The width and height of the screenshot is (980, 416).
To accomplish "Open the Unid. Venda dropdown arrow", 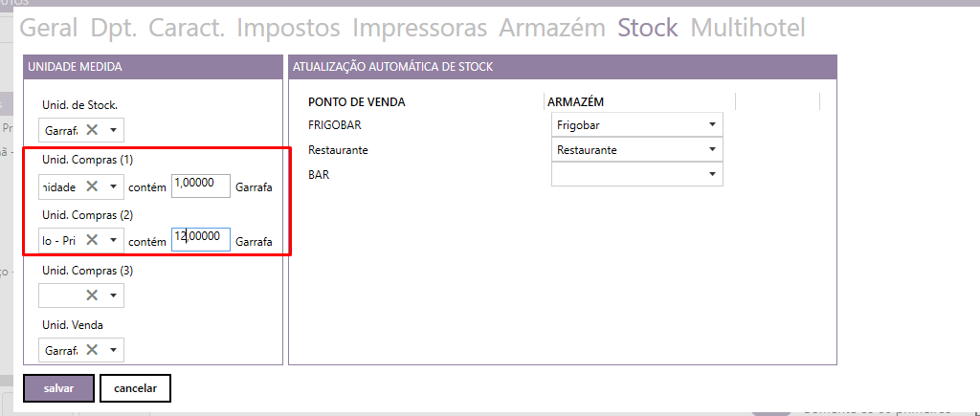I will [x=113, y=350].
